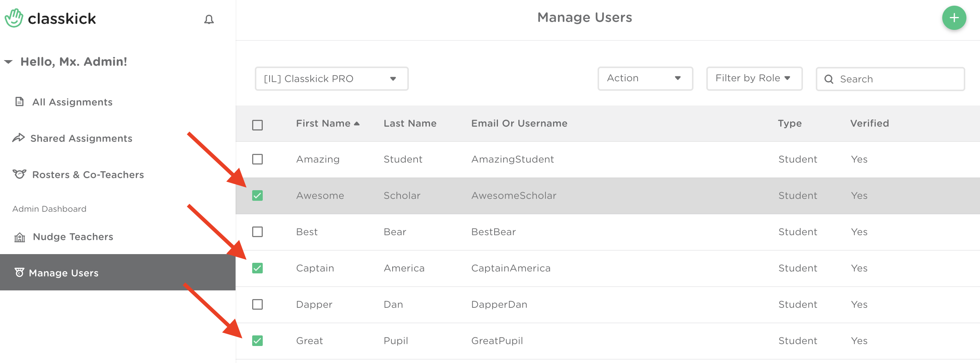Open Nudge Teachers from the sidebar
Screen dimensions: 980x363
pyautogui.click(x=72, y=237)
